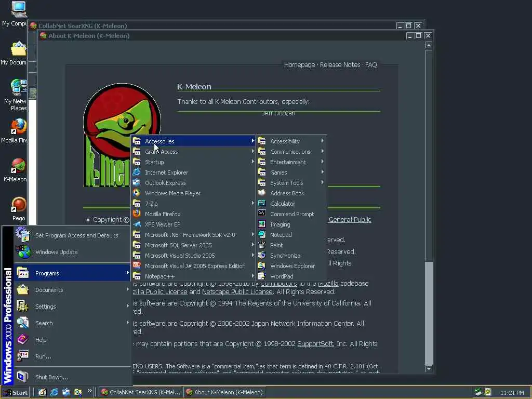Open Windows Explorer in Accessories
The width and height of the screenshot is (532, 399).
pyautogui.click(x=291, y=266)
